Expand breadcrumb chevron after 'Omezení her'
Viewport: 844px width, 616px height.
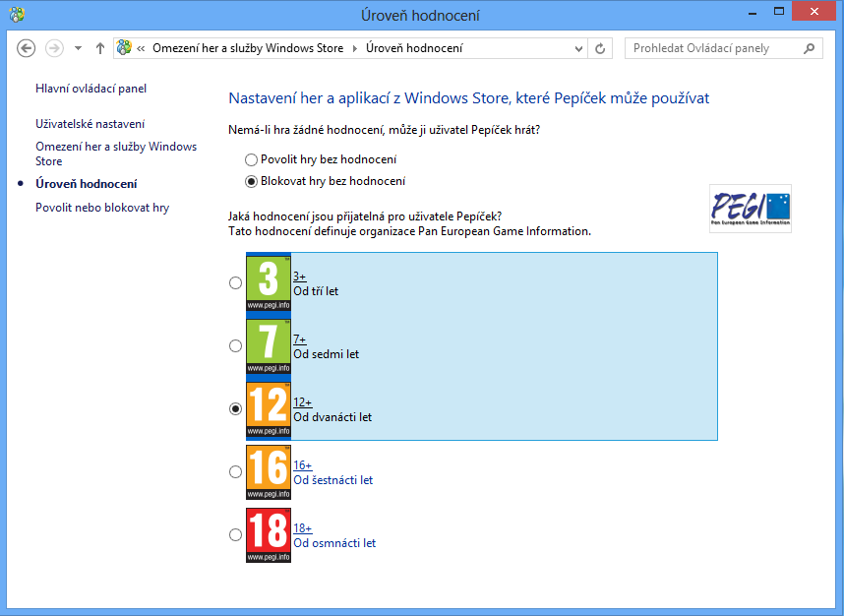(x=355, y=48)
